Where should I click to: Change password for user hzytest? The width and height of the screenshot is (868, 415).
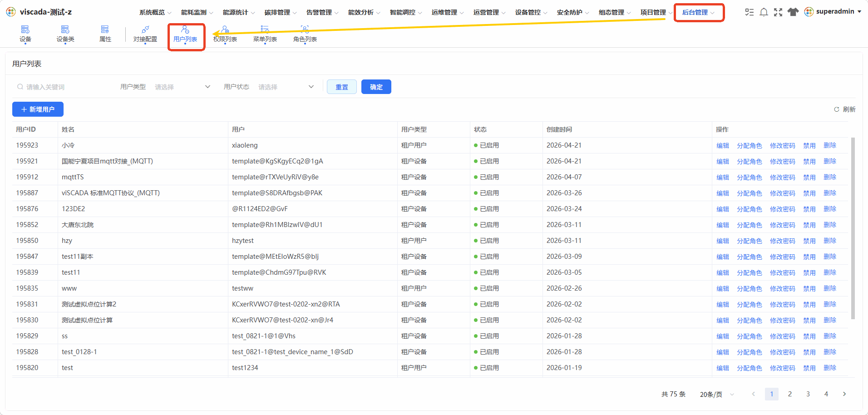point(783,241)
